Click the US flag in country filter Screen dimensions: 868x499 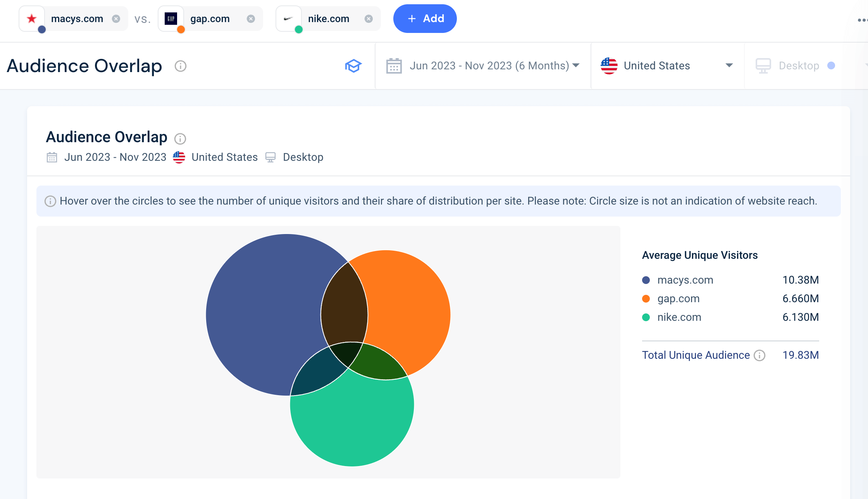point(609,66)
